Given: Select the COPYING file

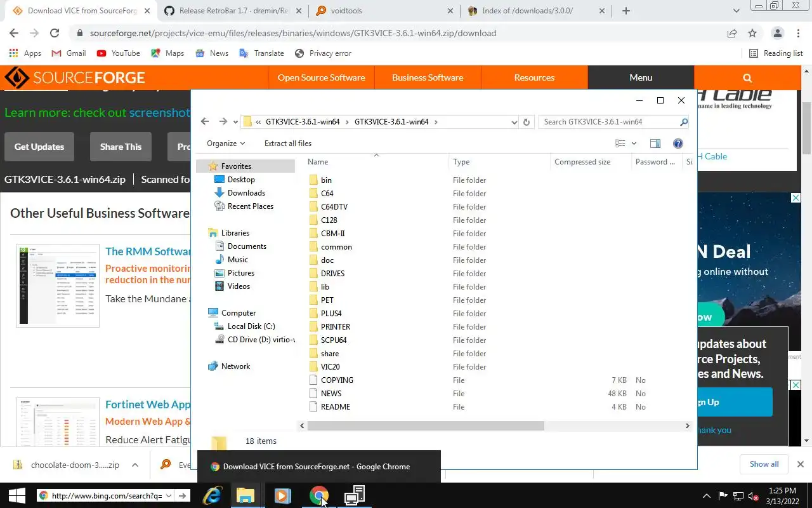Looking at the screenshot, I should click(x=337, y=380).
